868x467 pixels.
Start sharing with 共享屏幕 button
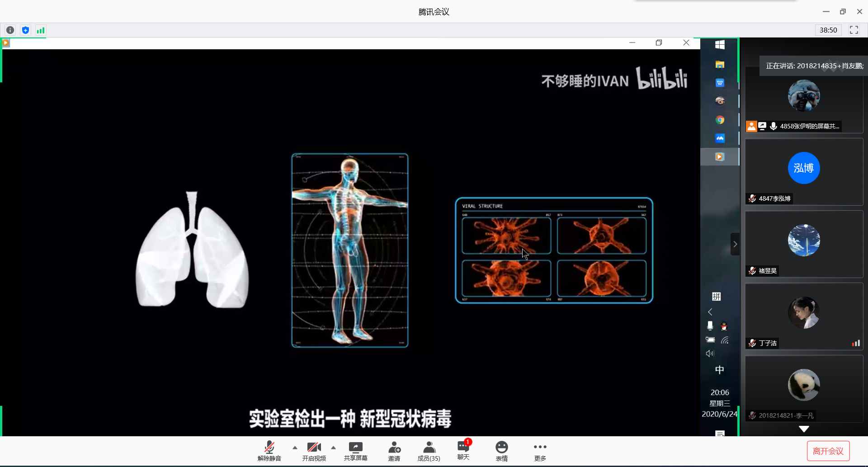(x=355, y=451)
